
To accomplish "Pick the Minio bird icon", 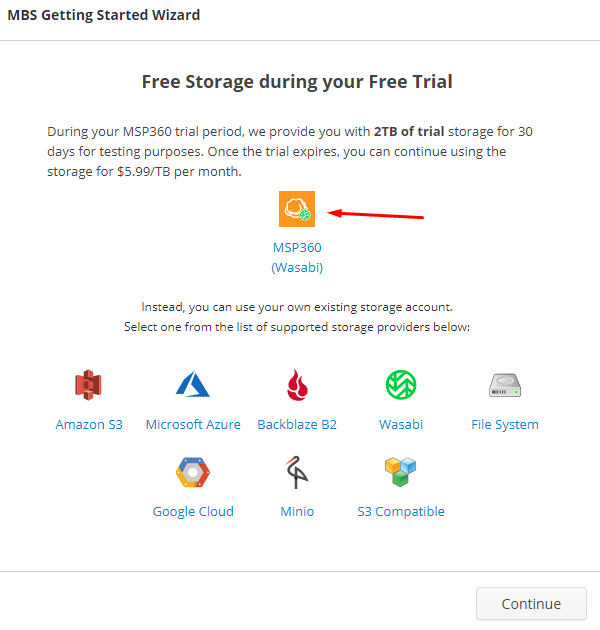I will pyautogui.click(x=297, y=472).
